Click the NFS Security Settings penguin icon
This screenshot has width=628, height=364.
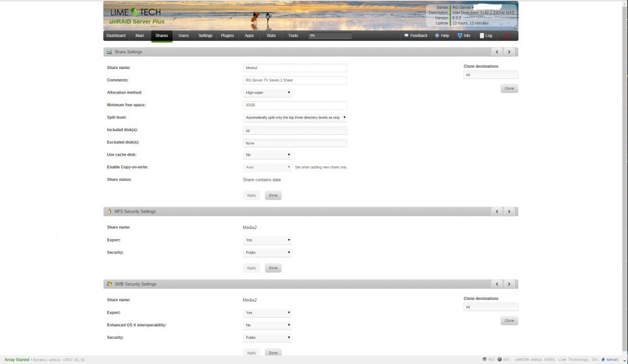coord(109,211)
